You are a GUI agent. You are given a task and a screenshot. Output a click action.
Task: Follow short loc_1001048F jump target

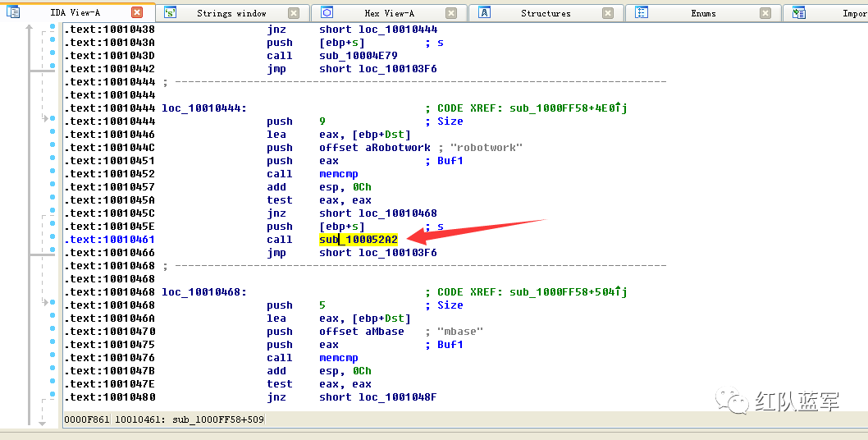(x=378, y=397)
